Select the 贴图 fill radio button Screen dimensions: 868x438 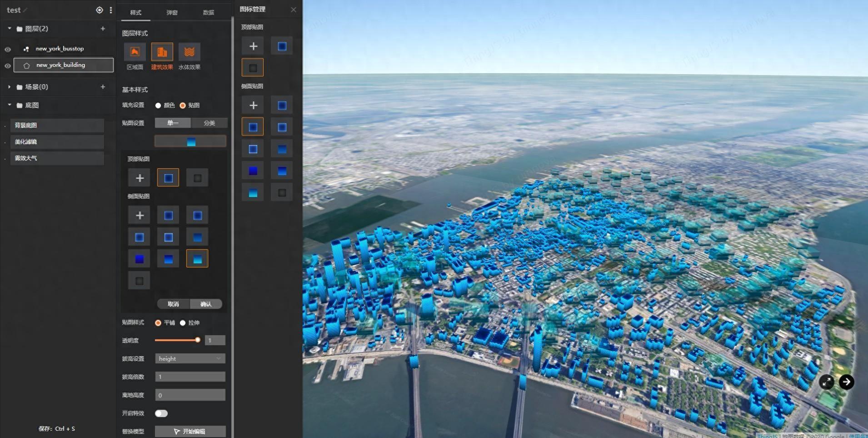(x=183, y=106)
